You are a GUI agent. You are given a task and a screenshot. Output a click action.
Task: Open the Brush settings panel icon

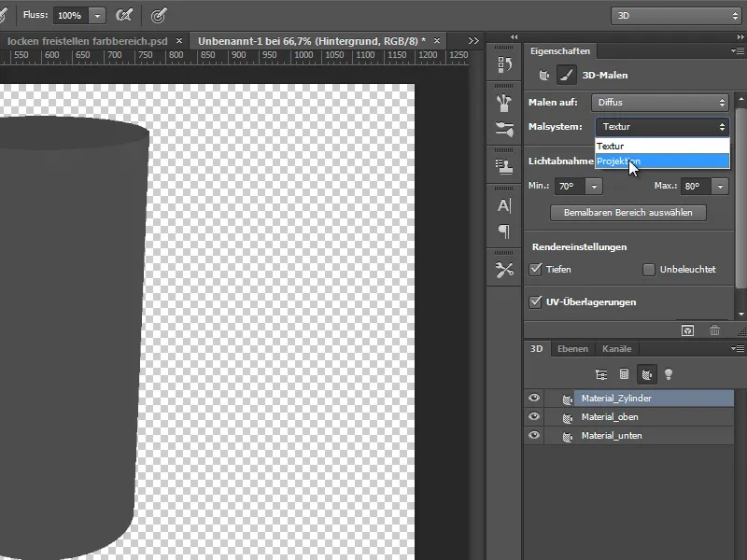pos(504,129)
